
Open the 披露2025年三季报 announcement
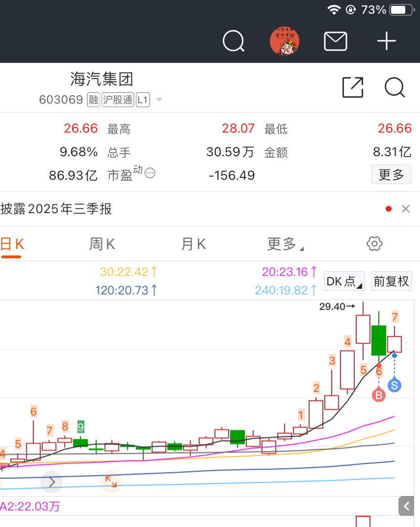56,209
